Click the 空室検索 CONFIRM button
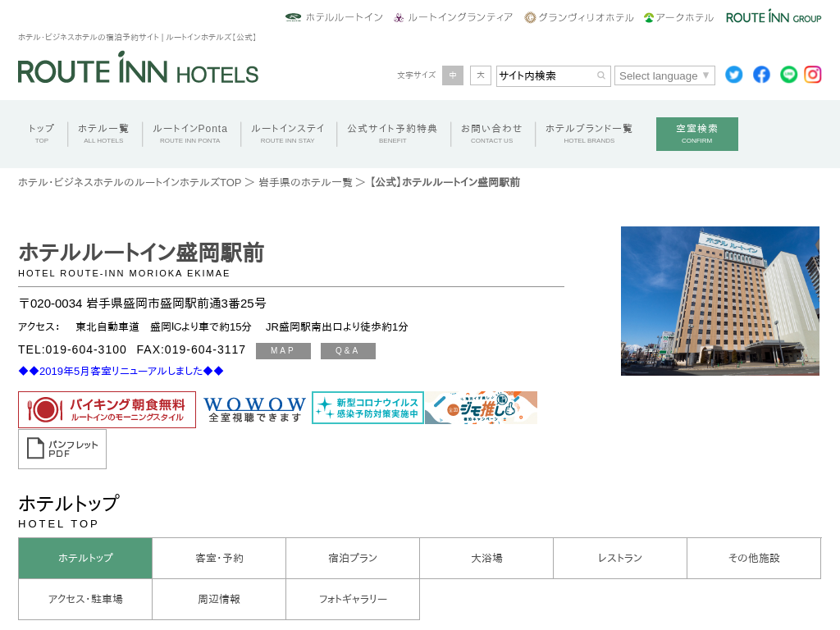The image size is (840, 630). coord(697,134)
